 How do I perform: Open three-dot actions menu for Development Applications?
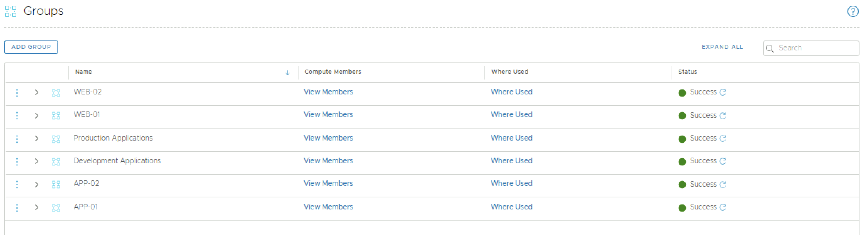pos(17,162)
